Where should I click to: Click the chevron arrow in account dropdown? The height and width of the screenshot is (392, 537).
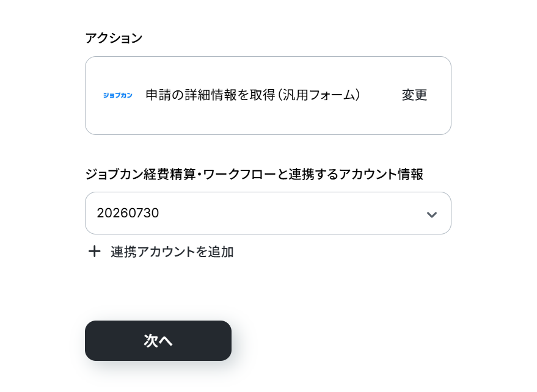click(x=431, y=215)
